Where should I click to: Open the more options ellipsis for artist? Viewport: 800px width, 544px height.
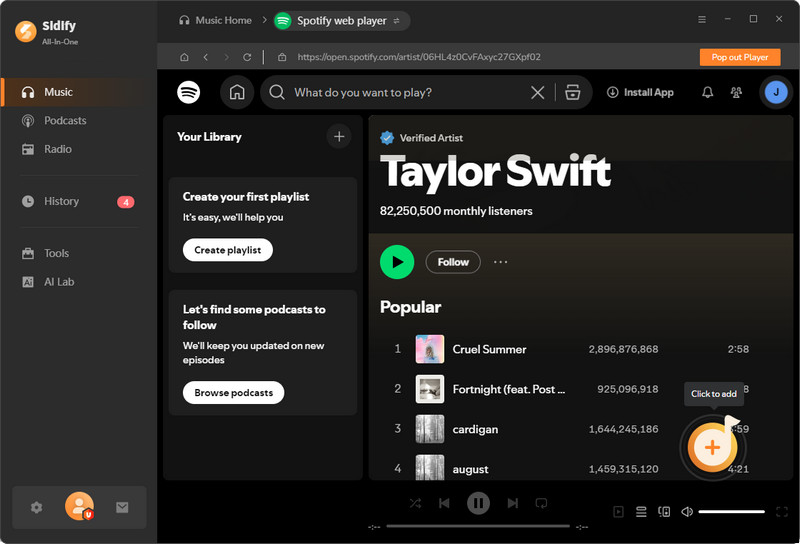coord(501,262)
